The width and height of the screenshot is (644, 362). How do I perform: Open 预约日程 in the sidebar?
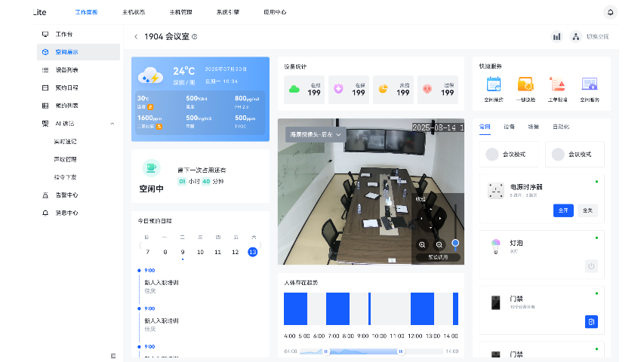pyautogui.click(x=78, y=87)
